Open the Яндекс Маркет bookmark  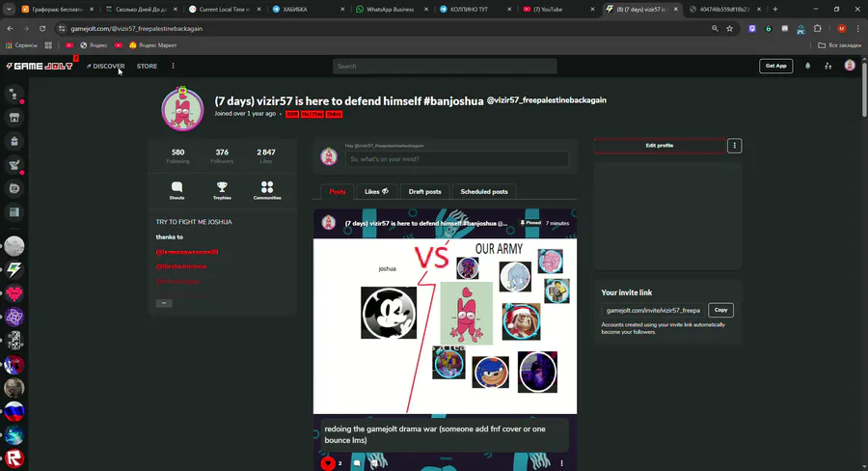pos(152,45)
